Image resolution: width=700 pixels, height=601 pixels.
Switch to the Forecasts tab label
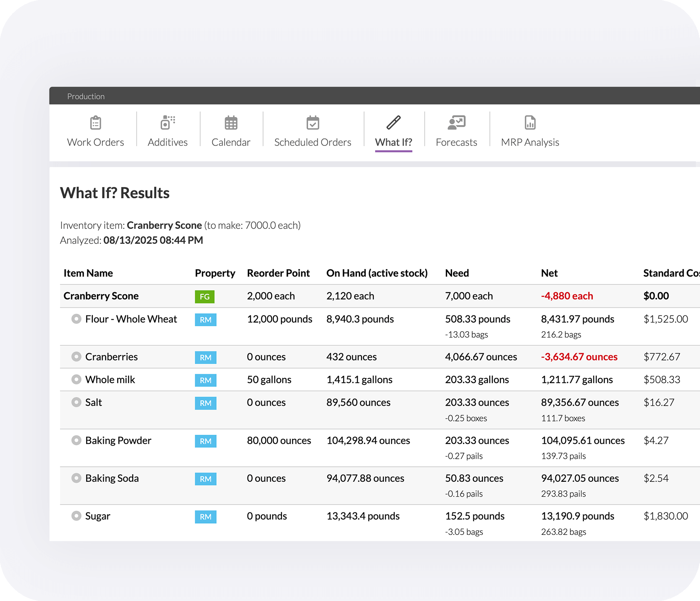456,142
